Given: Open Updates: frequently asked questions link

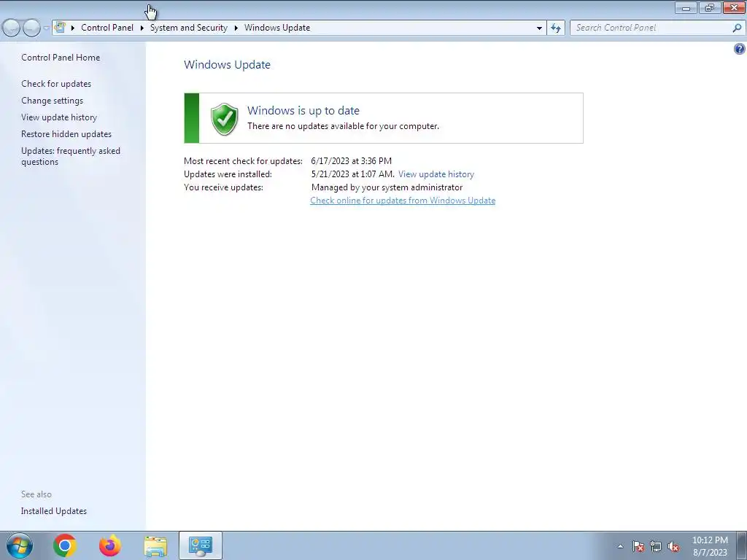Looking at the screenshot, I should [71, 156].
